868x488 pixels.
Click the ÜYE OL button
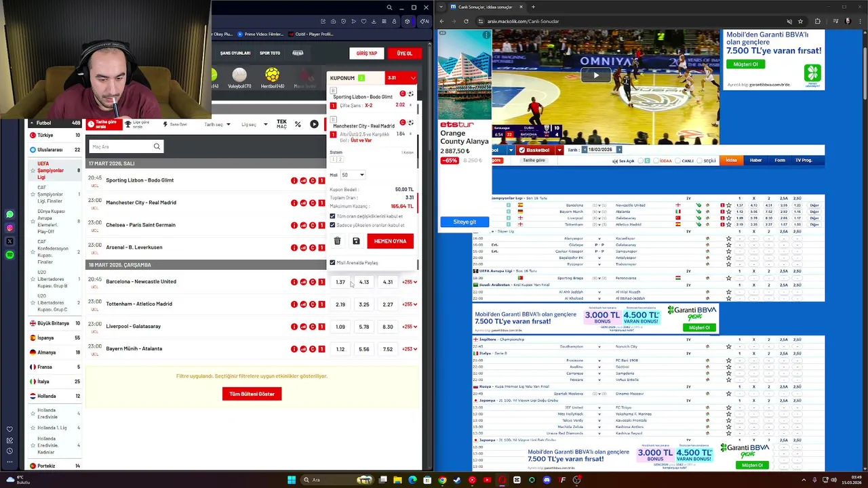[x=405, y=54]
